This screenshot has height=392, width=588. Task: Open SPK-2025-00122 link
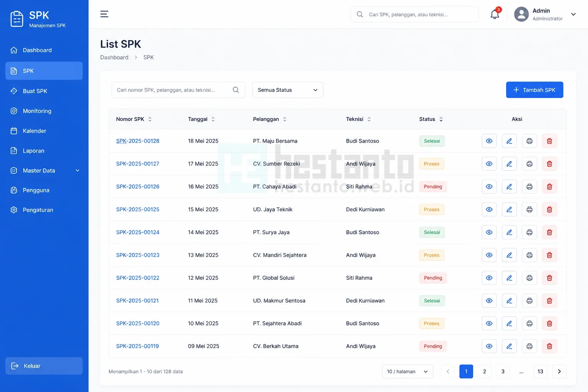click(x=138, y=278)
